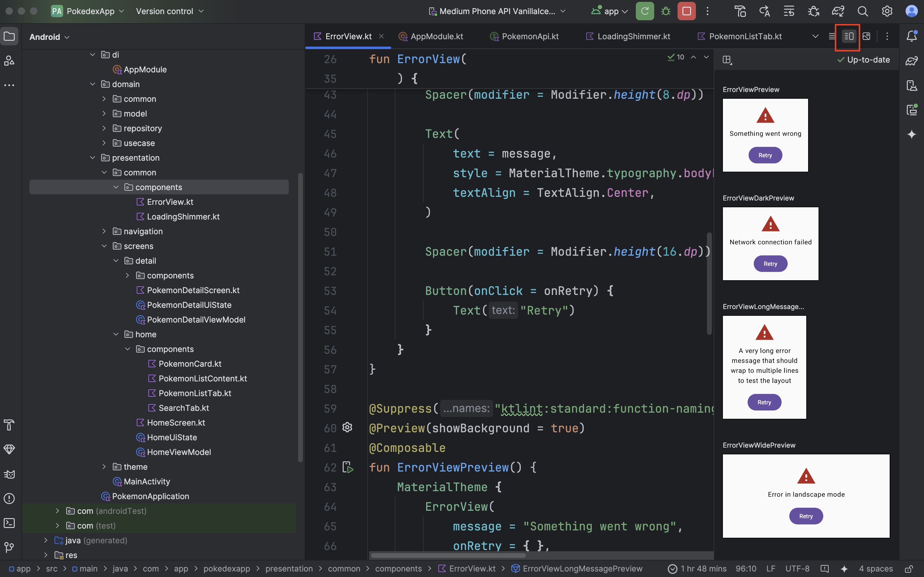The image size is (924, 577).
Task: Switch editor to Code-only view
Action: pos(832,36)
